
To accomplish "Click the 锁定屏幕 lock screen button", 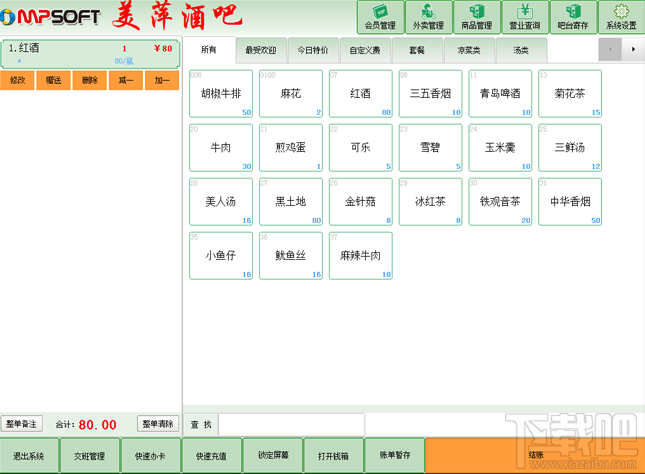I will point(273,455).
